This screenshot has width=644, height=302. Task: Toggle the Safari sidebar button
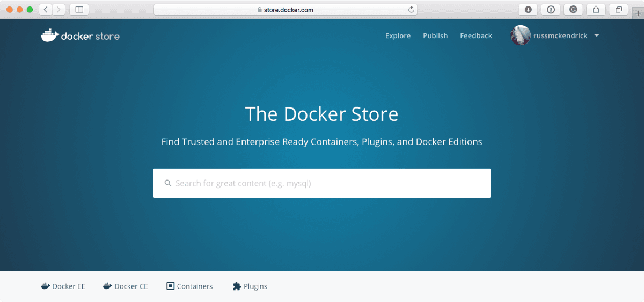(79, 10)
